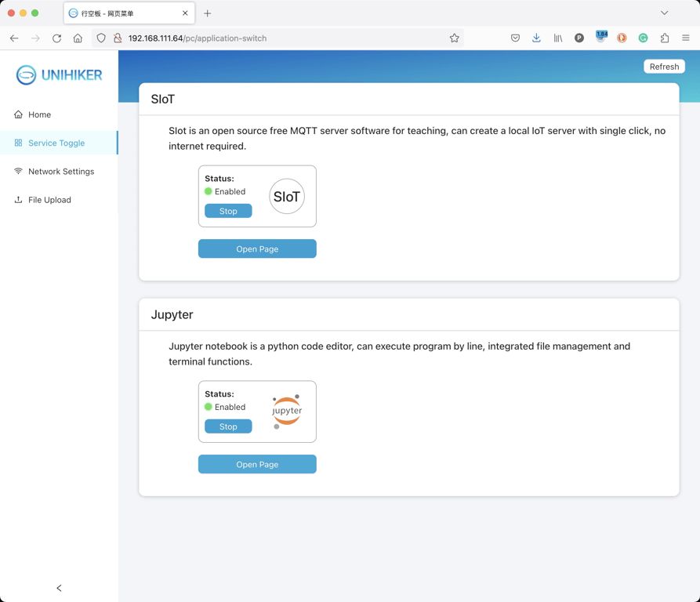The height and width of the screenshot is (602, 700).
Task: Click the SIoT green status indicator
Action: (208, 191)
